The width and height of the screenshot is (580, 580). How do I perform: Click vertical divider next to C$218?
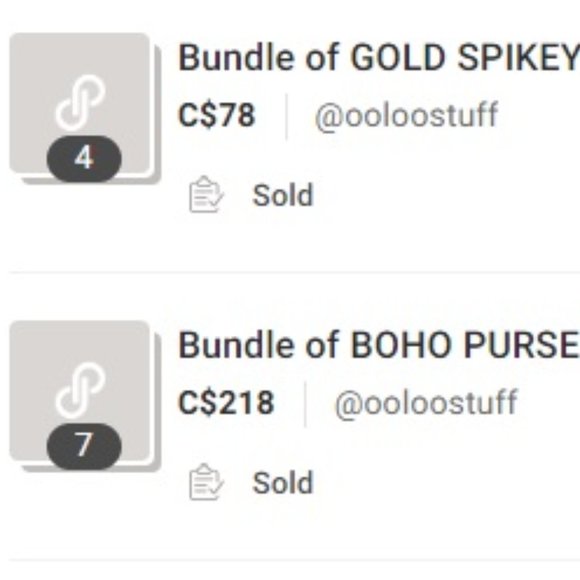tap(305, 405)
